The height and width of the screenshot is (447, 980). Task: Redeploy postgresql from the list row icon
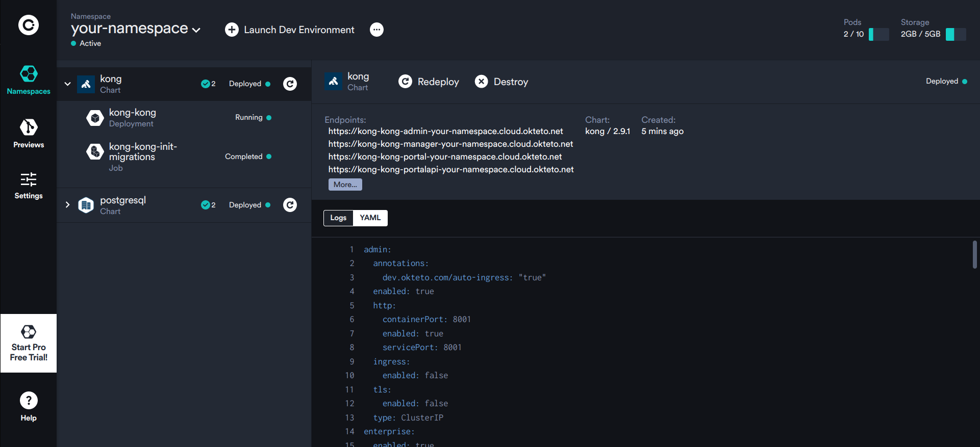coord(290,205)
